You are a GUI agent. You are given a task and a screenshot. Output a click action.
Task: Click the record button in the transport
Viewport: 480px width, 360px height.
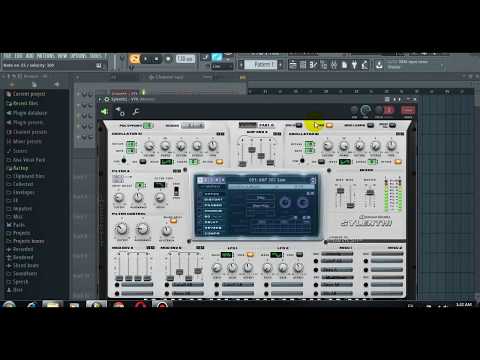tap(168, 59)
